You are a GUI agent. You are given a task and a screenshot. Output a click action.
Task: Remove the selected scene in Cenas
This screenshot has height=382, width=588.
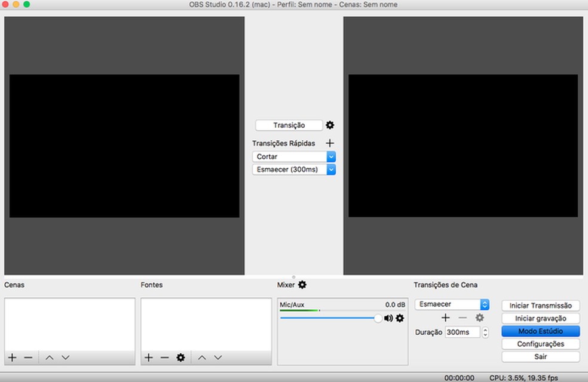tap(28, 358)
